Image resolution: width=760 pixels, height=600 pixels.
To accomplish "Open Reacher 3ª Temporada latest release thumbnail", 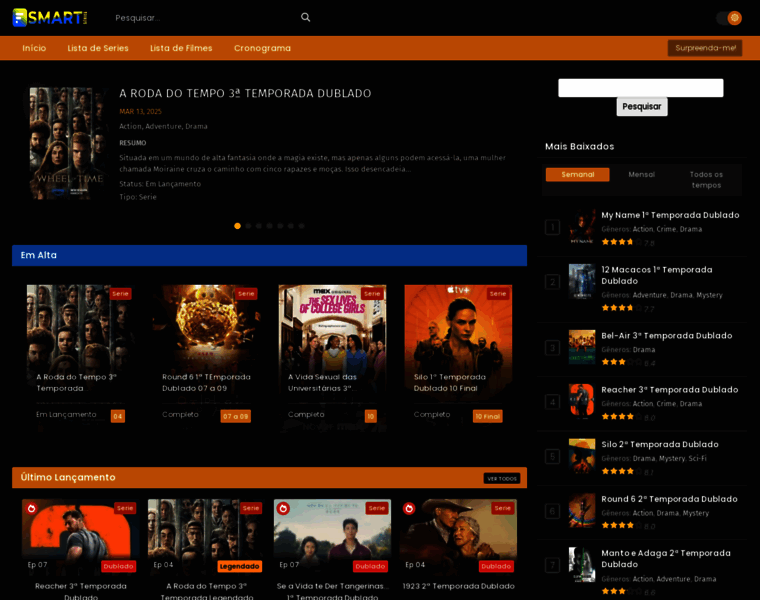I will tap(80, 537).
